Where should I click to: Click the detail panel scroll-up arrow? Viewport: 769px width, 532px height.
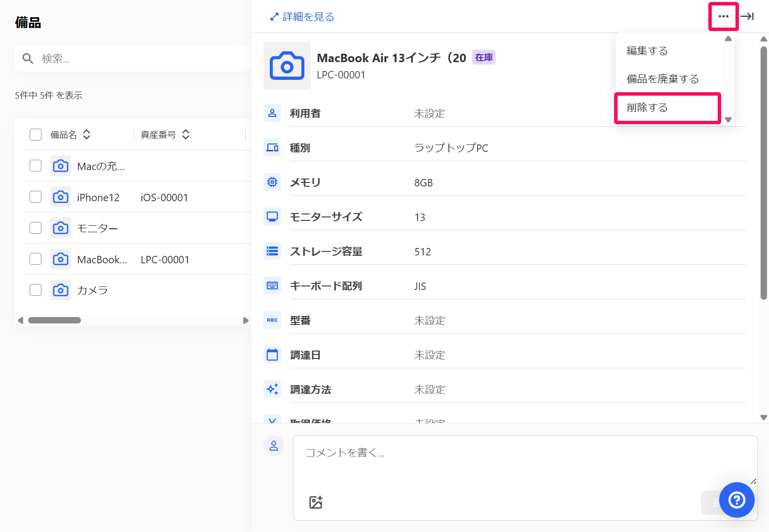click(764, 39)
